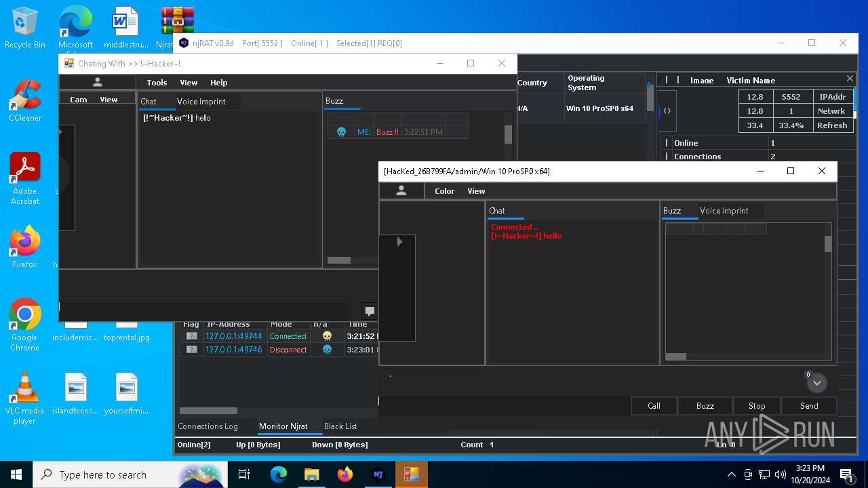Screen dimensions: 868x488
Task: Click the scroll-down chevron circle in HacKed window
Action: point(816,383)
